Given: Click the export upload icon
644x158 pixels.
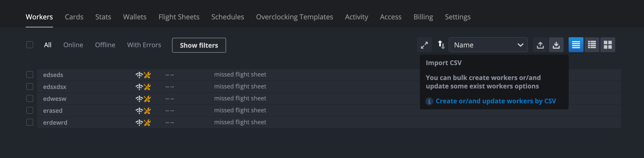Looking at the screenshot, I should (x=540, y=45).
